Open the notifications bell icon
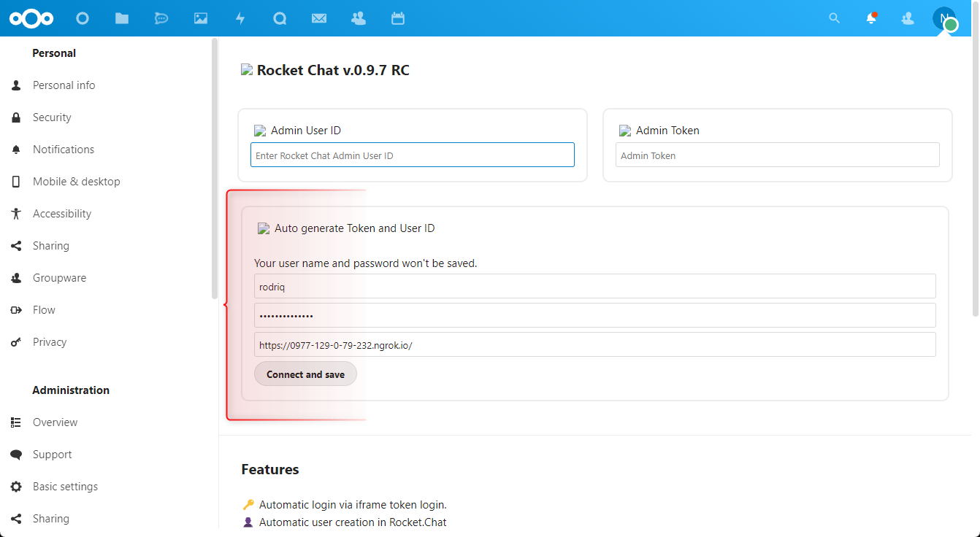Screen dimensions: 980x537 click(x=871, y=18)
